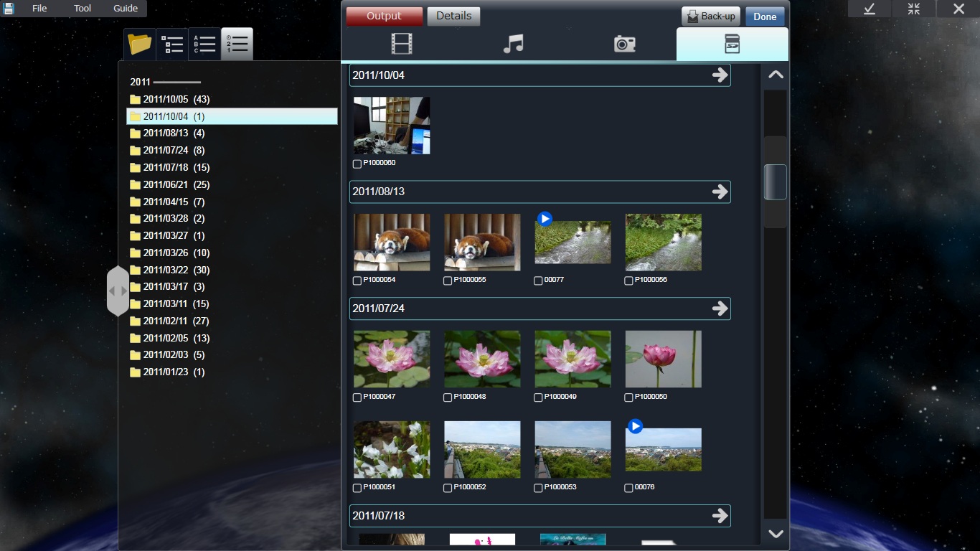
Task: Click the red Output button
Action: [384, 17]
